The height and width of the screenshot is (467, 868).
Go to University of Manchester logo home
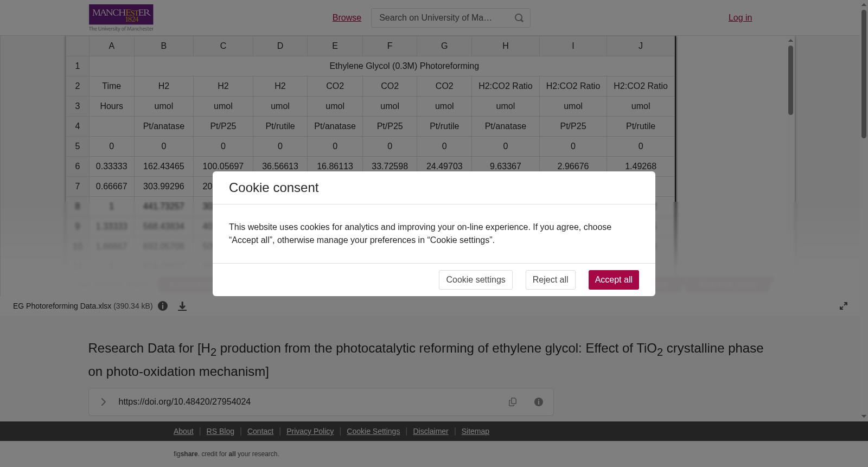121,18
